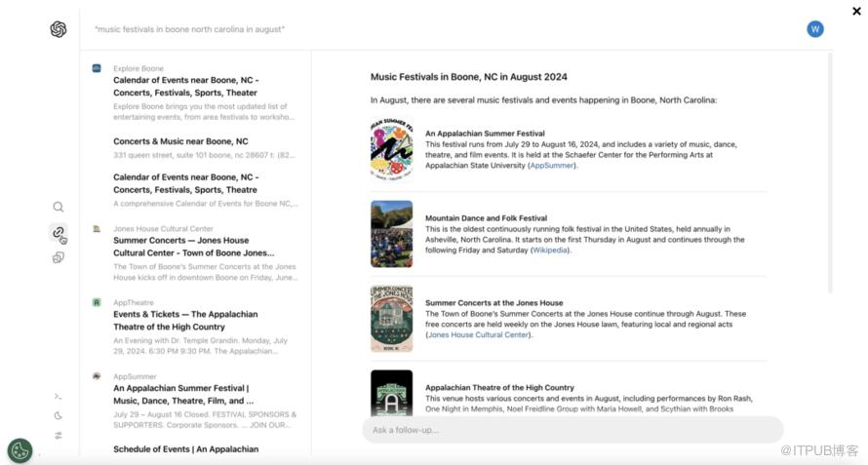Open the terminal prompt icon in sidebar
Image resolution: width=868 pixels, height=465 pixels.
59,397
